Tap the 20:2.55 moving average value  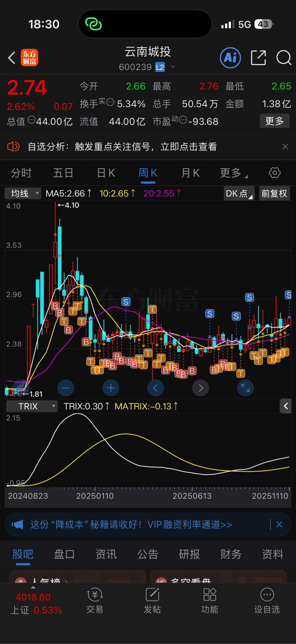162,193
